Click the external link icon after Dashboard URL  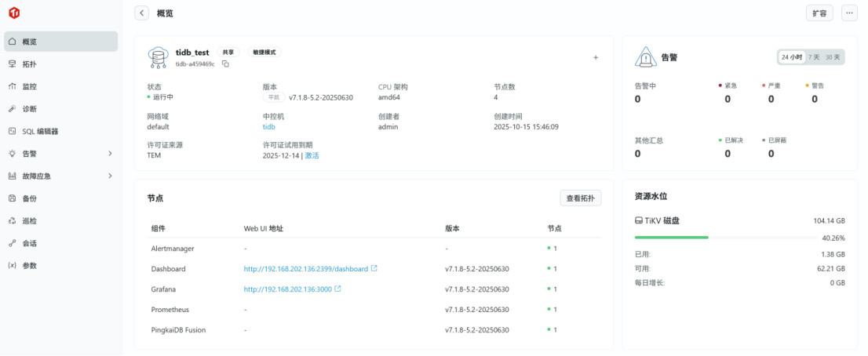point(374,269)
